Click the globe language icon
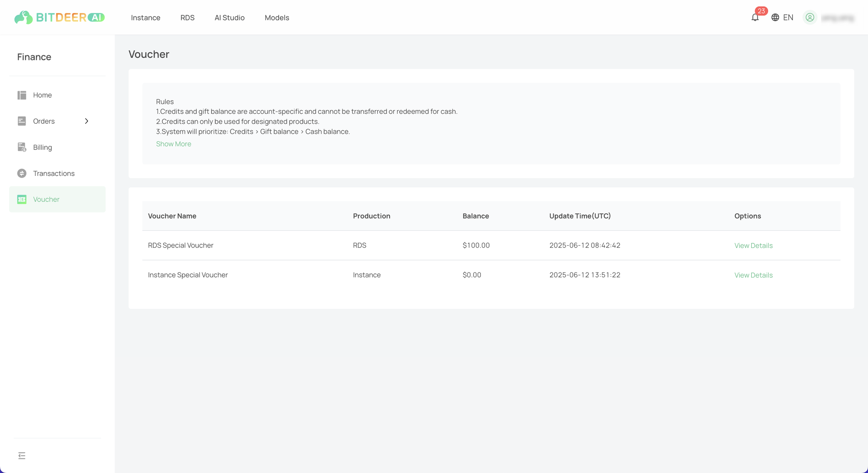The image size is (868, 473). point(775,17)
